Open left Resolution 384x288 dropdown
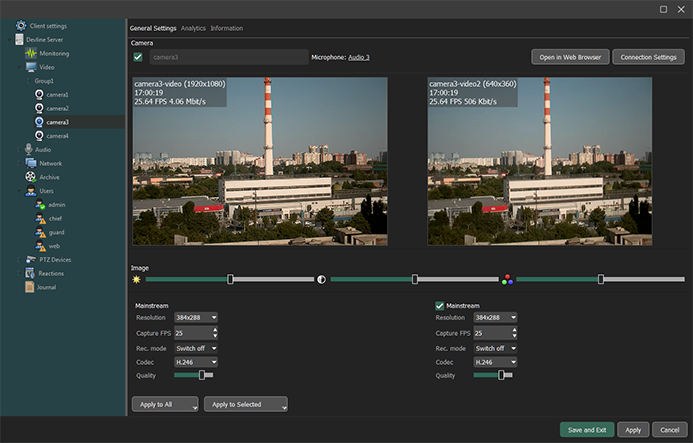693x443 pixels. pos(196,317)
